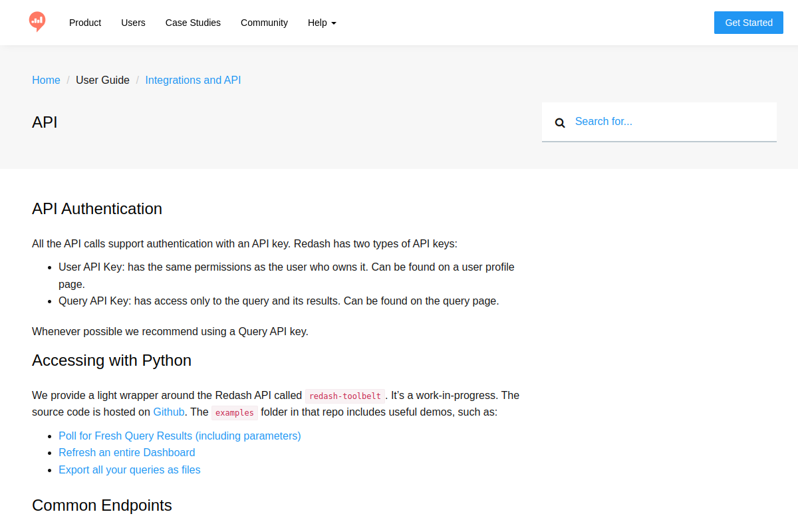Screen dimensions: 798x532
Task: Click the User API Key bullet text
Action: pos(287,275)
